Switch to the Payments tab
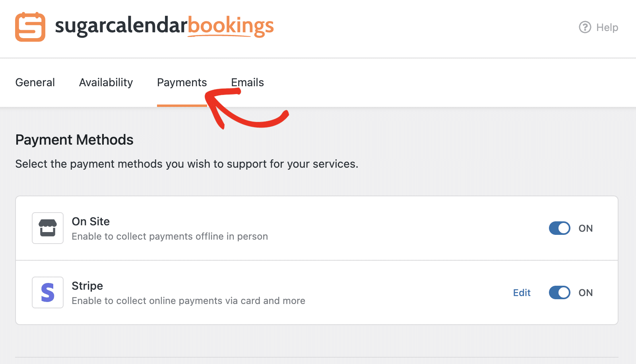The image size is (636, 364). click(182, 82)
